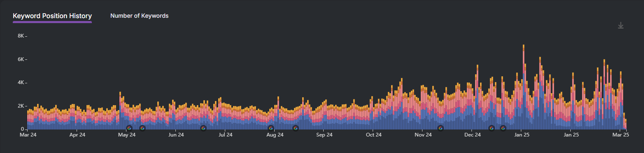The image size is (644, 153).
Task: Click the Mar 24 axis label
Action: [28, 135]
